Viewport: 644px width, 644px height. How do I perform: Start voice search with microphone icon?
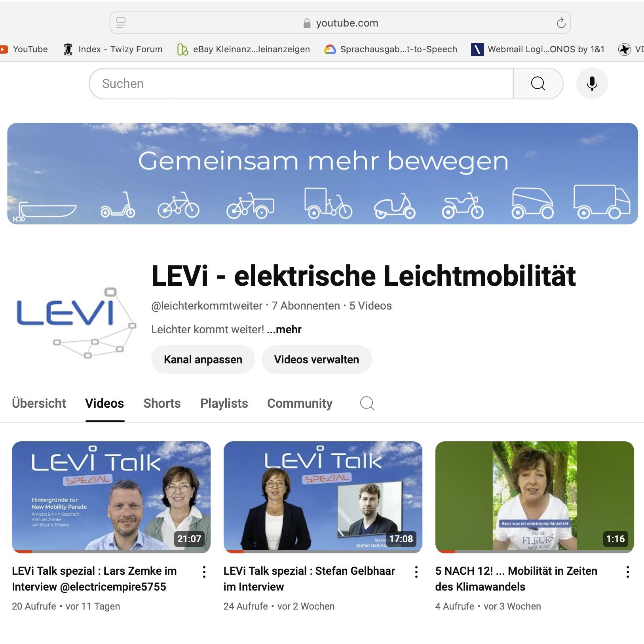coord(592,84)
